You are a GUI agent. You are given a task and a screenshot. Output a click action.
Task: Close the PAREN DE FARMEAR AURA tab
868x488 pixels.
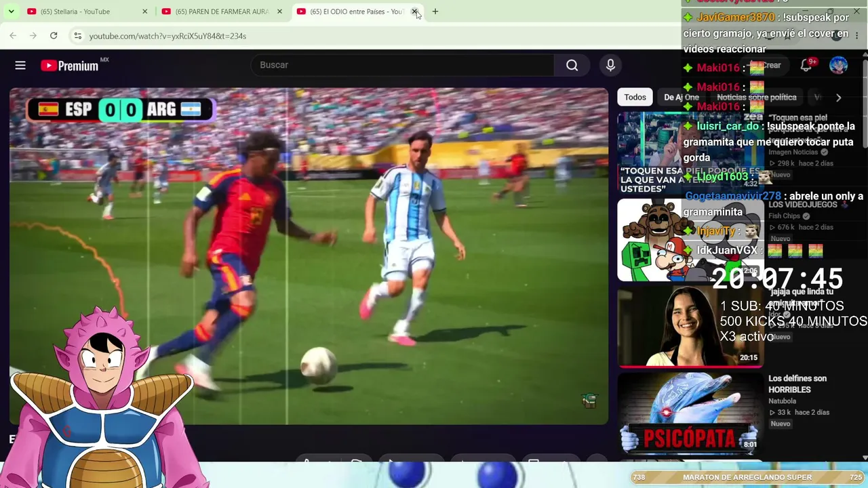[x=279, y=12]
